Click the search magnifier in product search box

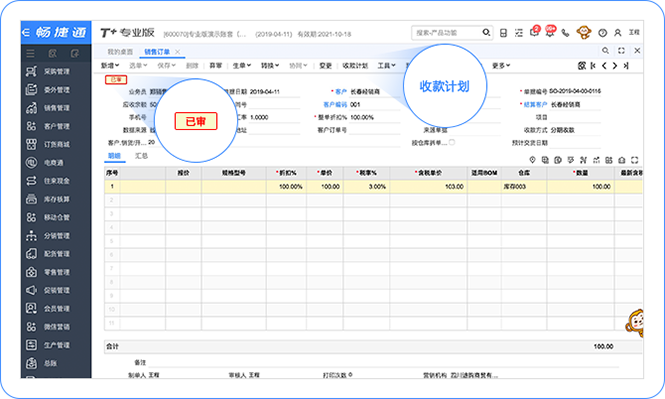point(486,32)
